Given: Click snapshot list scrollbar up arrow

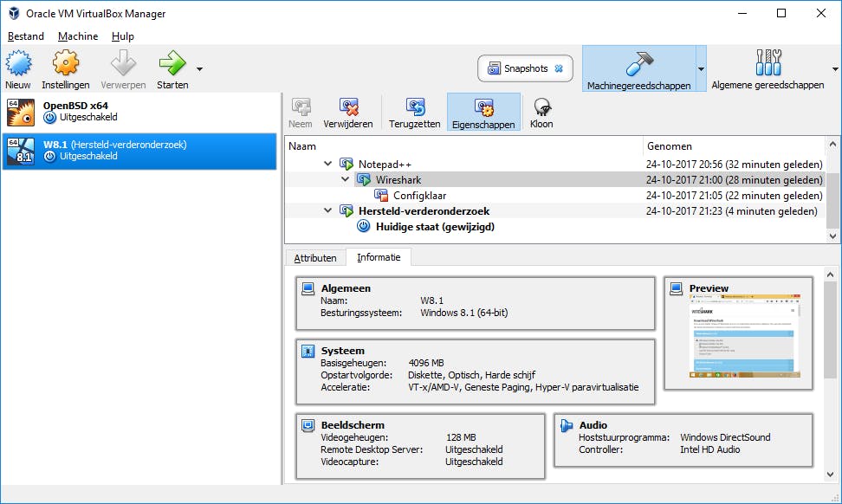Looking at the screenshot, I should point(832,144).
